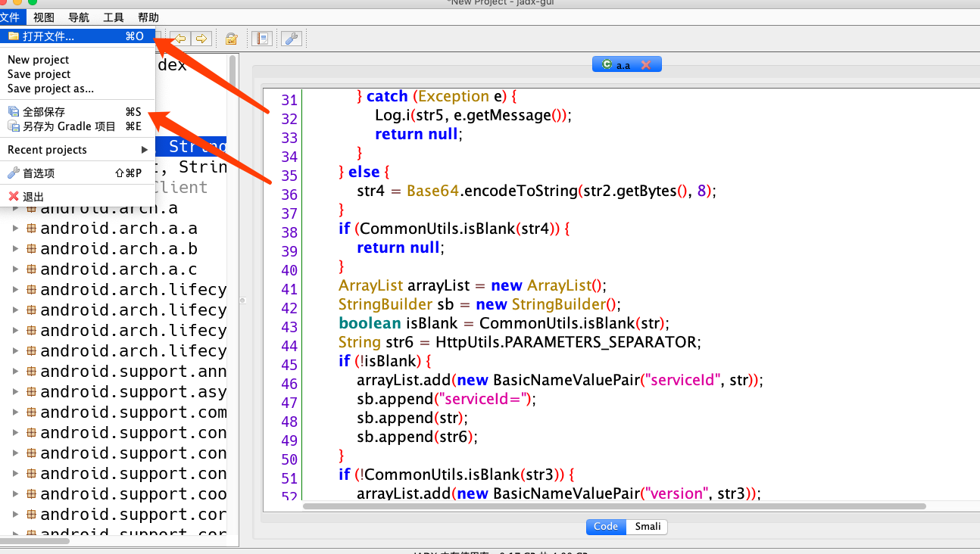Screen dimensions: 980x554
Task: Click line number 31 in gutter
Action: click(289, 100)
